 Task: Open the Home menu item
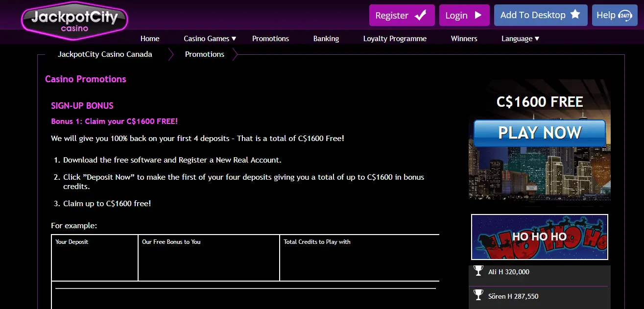pos(150,39)
